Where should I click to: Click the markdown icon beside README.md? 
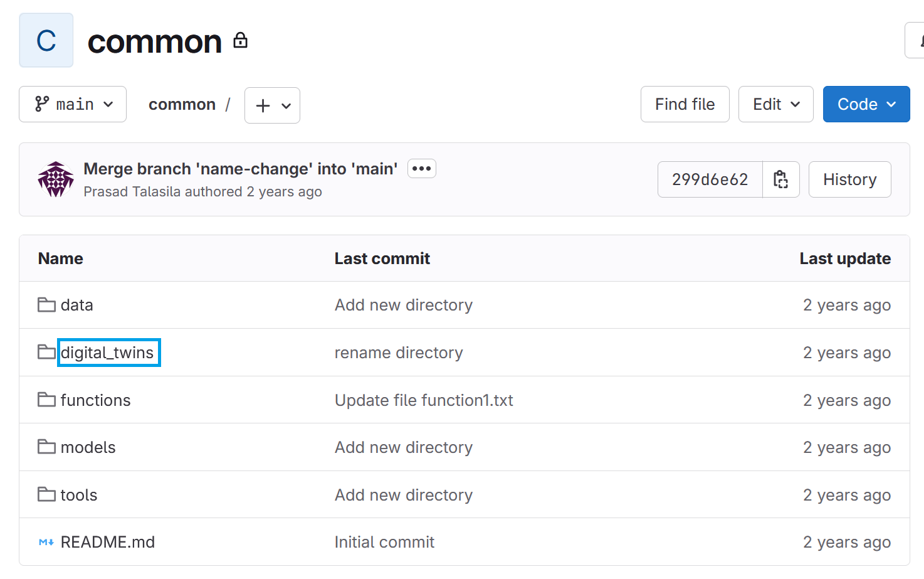tap(46, 541)
